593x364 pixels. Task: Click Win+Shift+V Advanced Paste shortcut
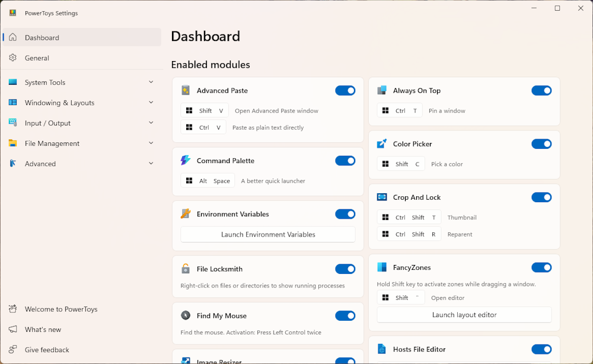point(205,110)
